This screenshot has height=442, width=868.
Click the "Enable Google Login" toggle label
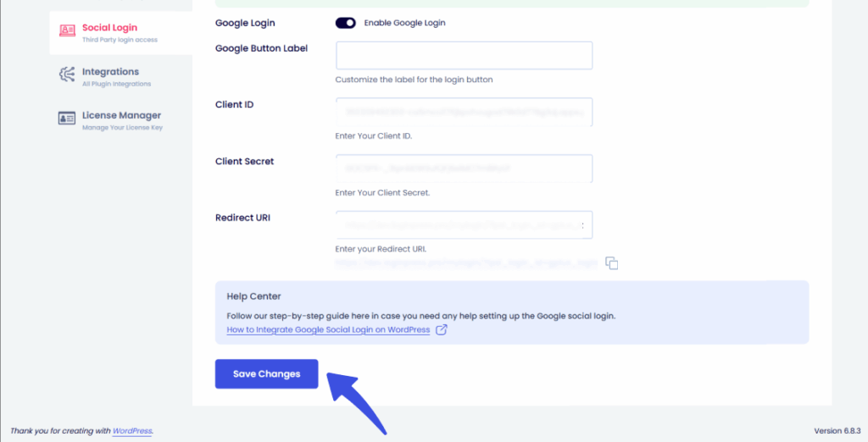pyautogui.click(x=404, y=23)
